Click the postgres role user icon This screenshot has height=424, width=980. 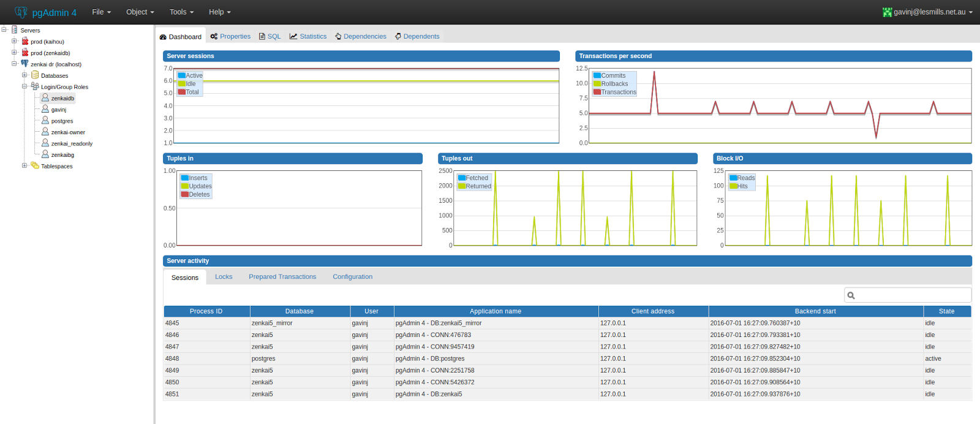(x=45, y=120)
